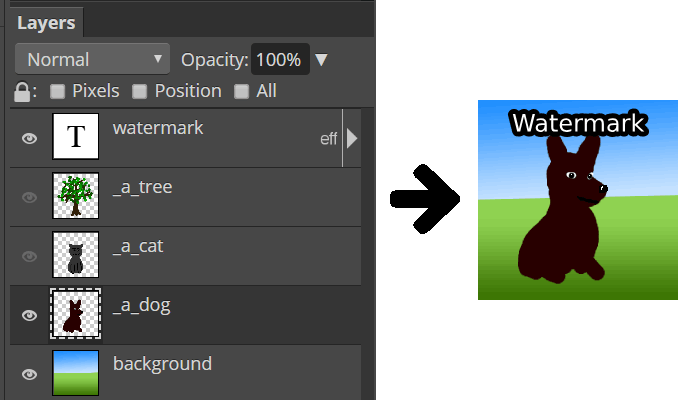The width and height of the screenshot is (678, 400).
Task: Open the Opacity slider dropdown arrow
Action: click(x=321, y=60)
